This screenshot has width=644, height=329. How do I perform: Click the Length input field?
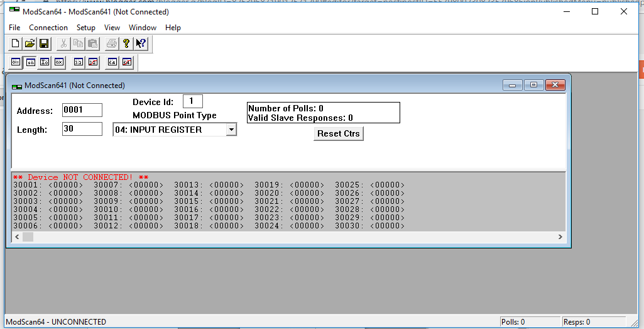[x=82, y=129]
